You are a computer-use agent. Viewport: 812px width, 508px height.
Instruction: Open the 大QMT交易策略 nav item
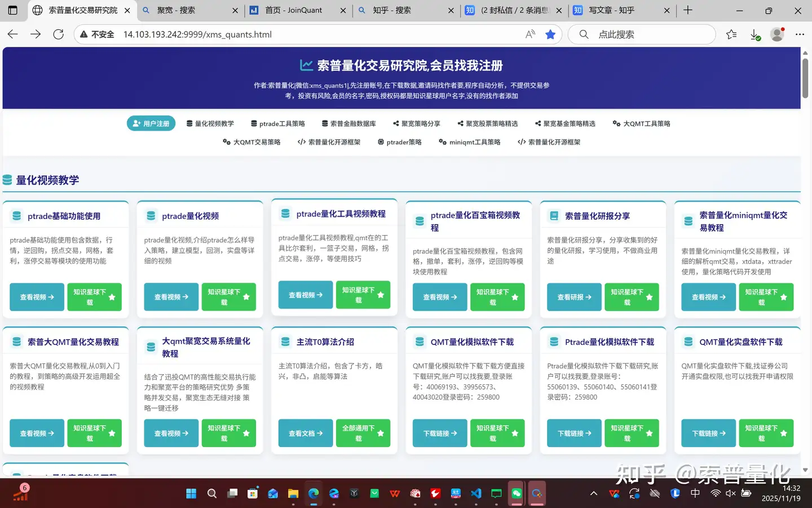point(251,142)
